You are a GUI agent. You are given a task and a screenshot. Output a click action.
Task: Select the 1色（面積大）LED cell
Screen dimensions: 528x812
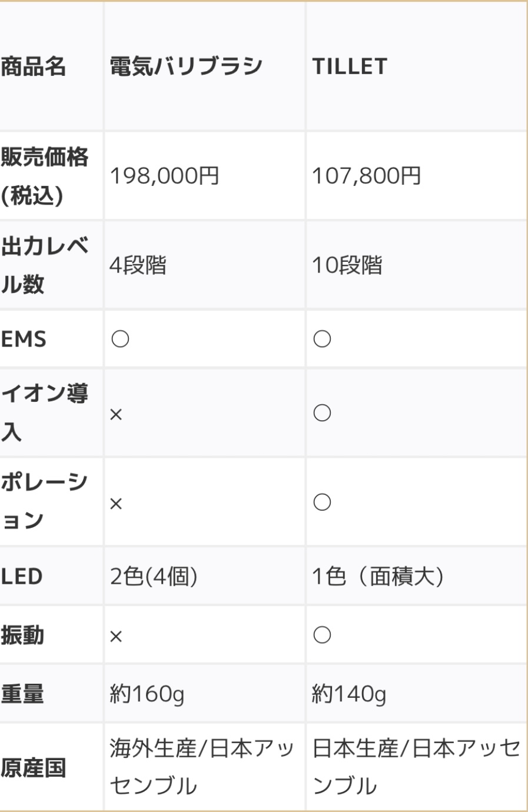click(377, 577)
